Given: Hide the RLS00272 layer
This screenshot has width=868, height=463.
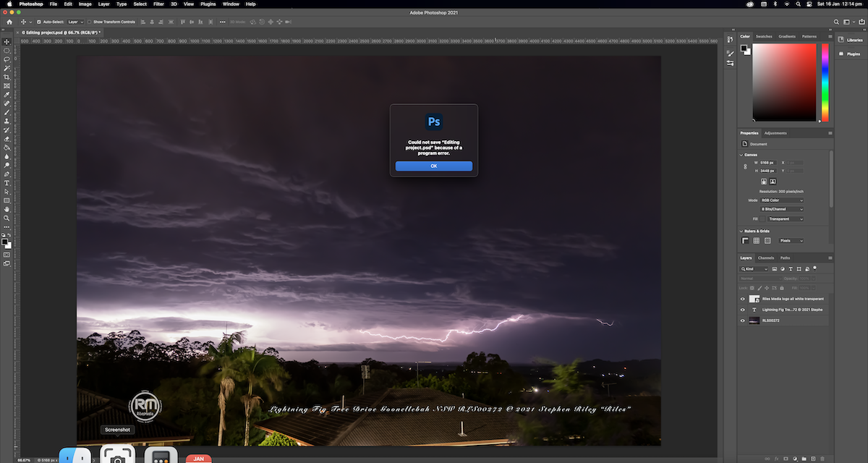Looking at the screenshot, I should pos(743,320).
